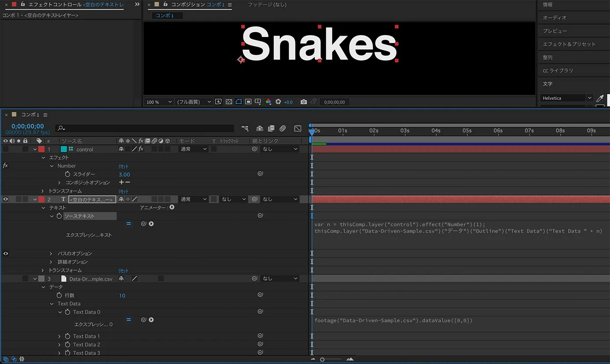Click リセット for Number effect
610x364 pixels.
point(124,166)
